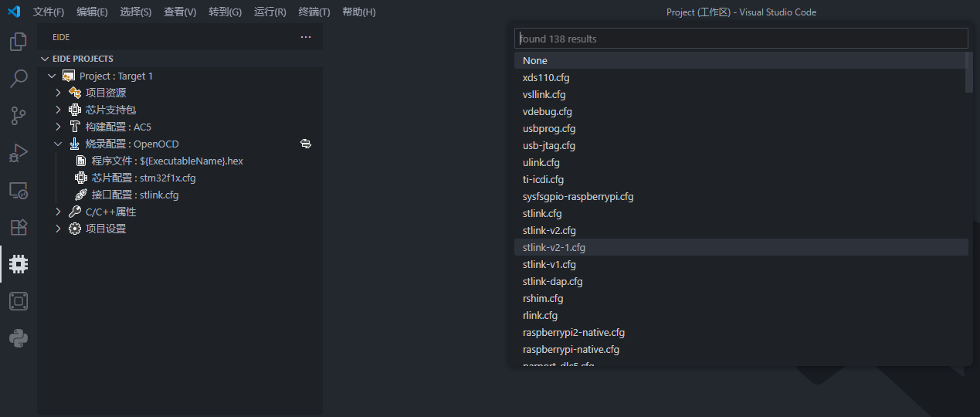This screenshot has height=417, width=980.
Task: Select raspberrypi2-native.cfg entry
Action: (740, 332)
